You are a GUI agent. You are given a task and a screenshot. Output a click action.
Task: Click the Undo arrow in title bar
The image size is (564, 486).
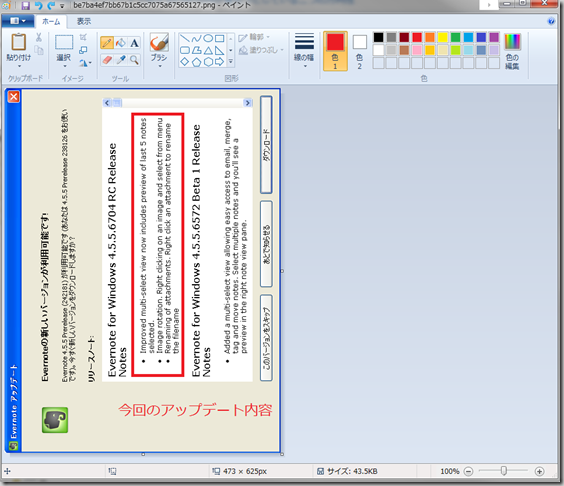pyautogui.click(x=38, y=5)
